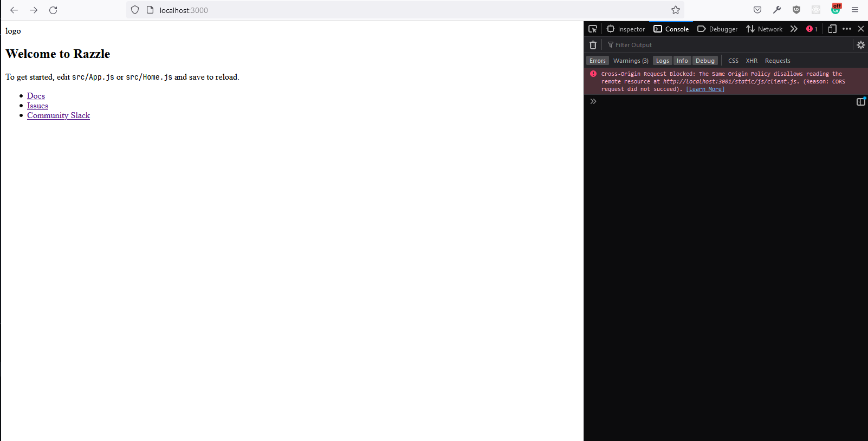Save page to Pocket
This screenshot has height=441, width=868.
click(x=757, y=10)
